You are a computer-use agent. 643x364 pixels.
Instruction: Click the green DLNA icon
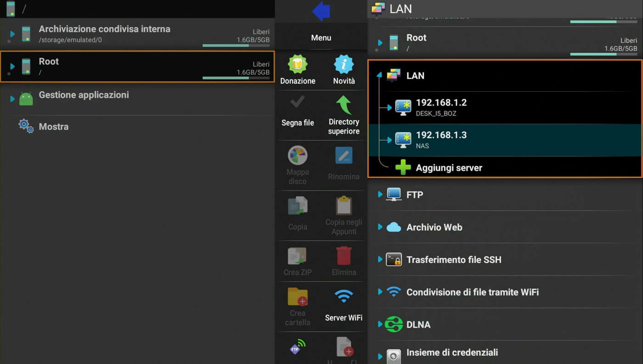(x=394, y=325)
